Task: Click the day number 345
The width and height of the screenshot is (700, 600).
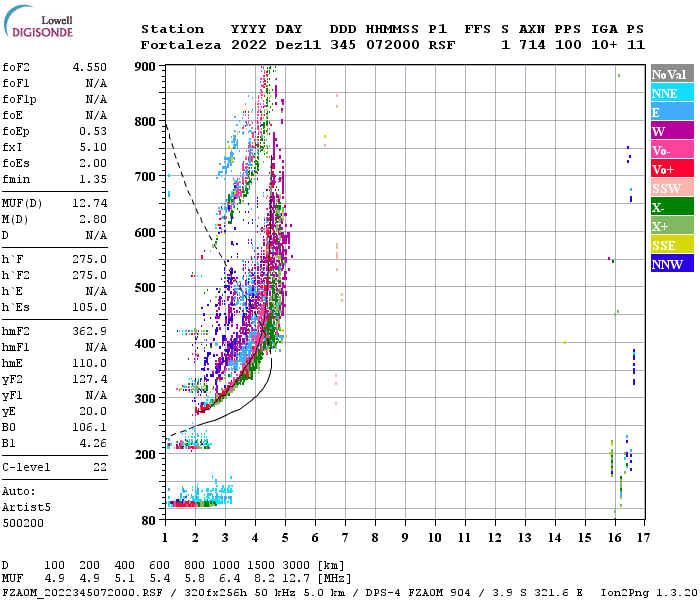Action: coord(343,45)
